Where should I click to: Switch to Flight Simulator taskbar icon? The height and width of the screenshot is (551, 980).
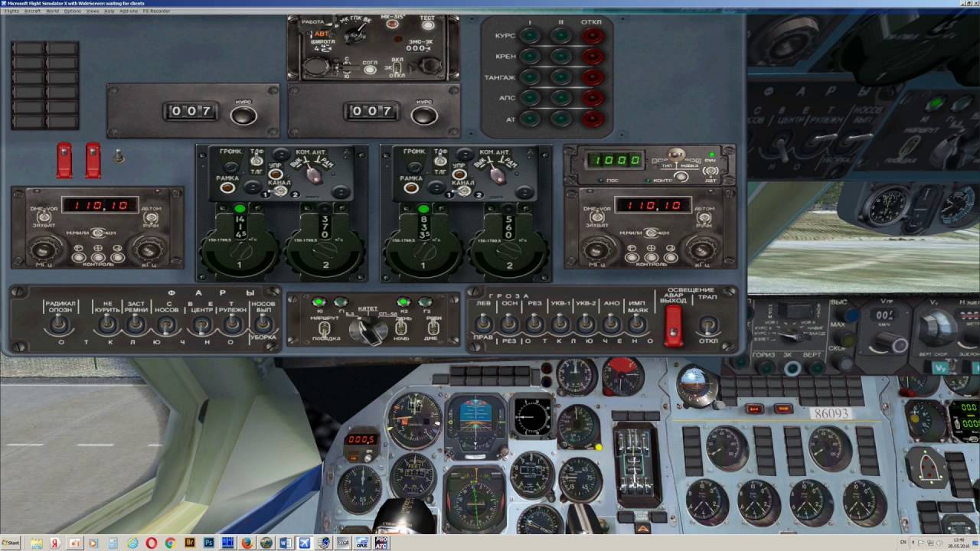[x=304, y=543]
